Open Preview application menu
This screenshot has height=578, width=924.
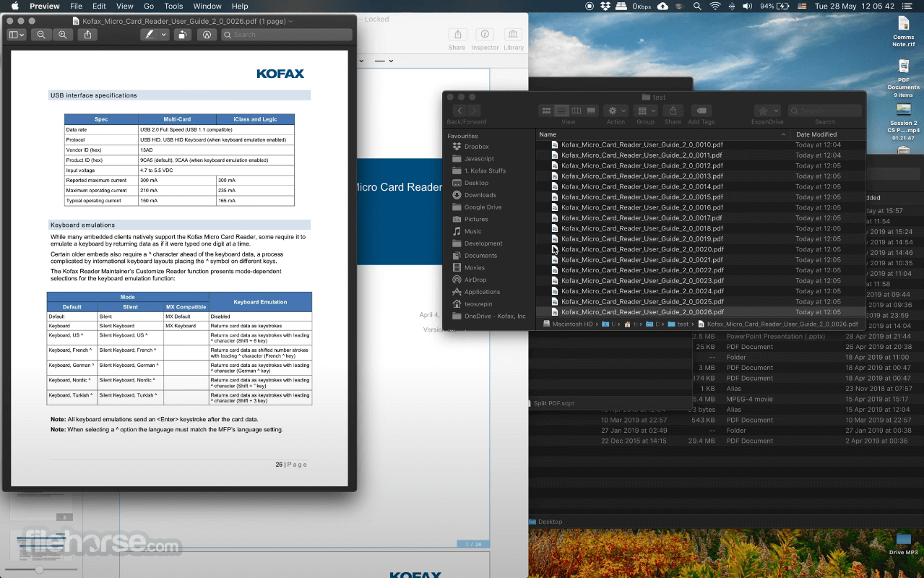pyautogui.click(x=45, y=6)
